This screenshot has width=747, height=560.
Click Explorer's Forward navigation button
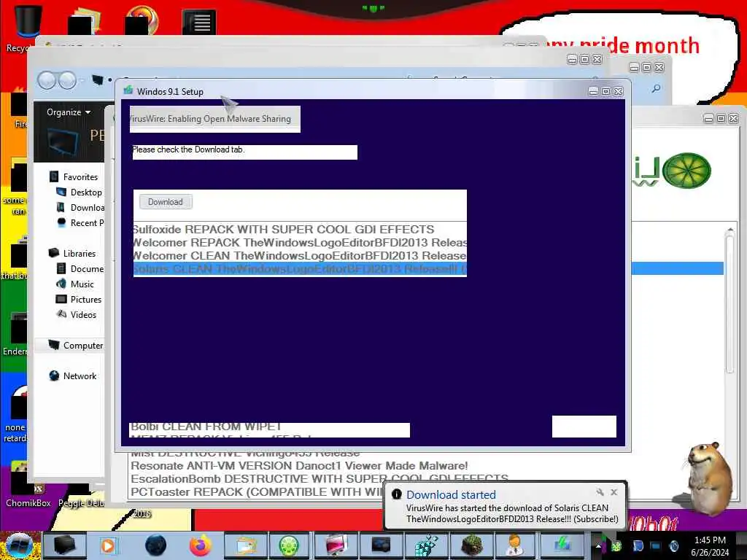pos(67,80)
